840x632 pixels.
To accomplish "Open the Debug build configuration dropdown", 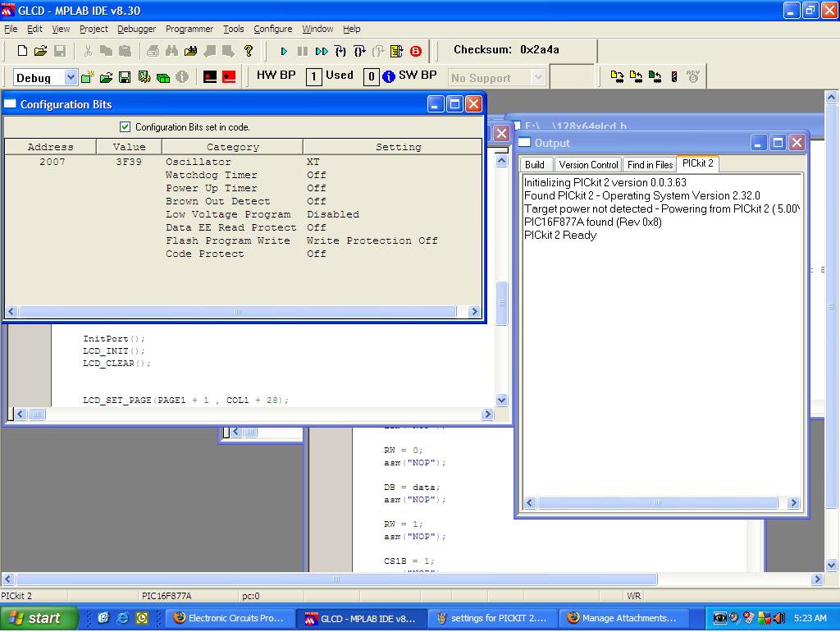I will [71, 78].
